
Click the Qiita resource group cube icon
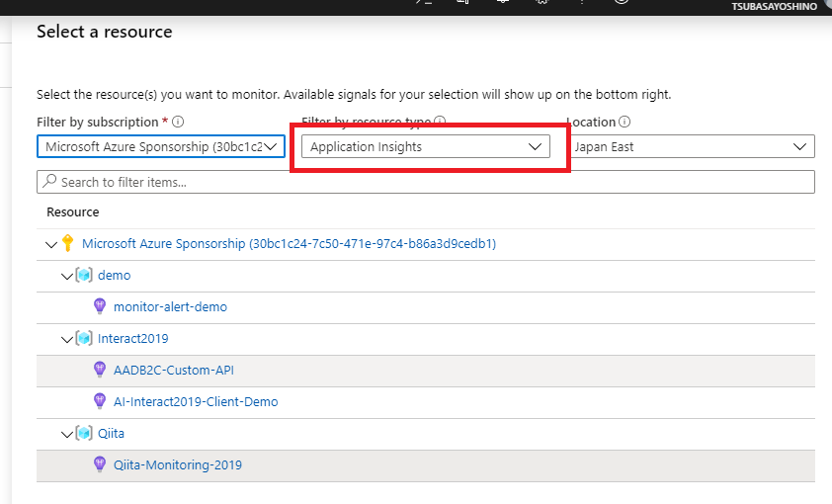(x=84, y=433)
